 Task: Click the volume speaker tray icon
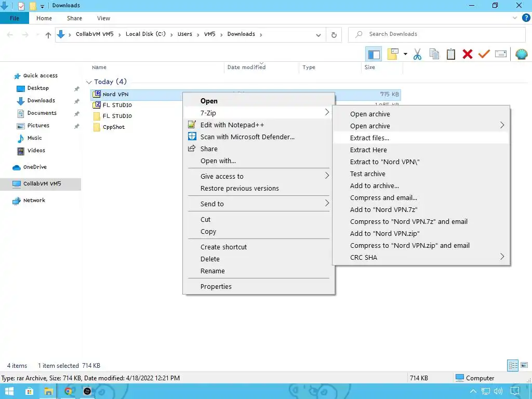click(498, 392)
